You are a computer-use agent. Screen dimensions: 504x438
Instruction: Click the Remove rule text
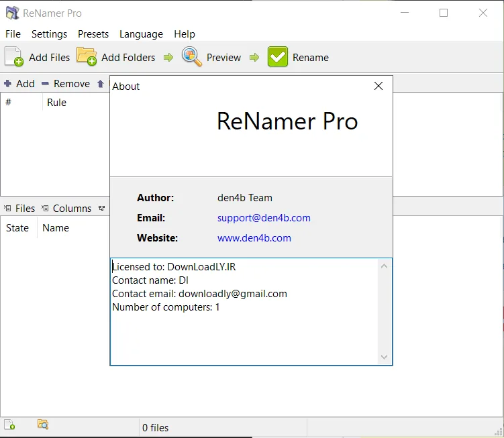(x=72, y=84)
